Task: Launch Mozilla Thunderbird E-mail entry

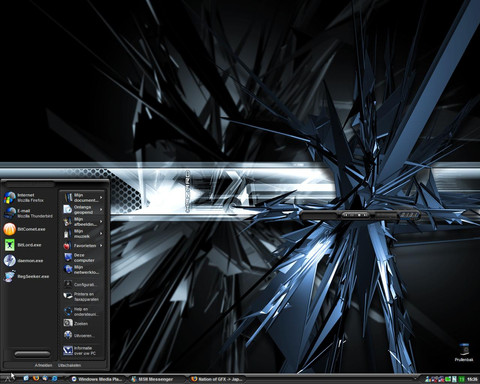Action: pos(28,213)
